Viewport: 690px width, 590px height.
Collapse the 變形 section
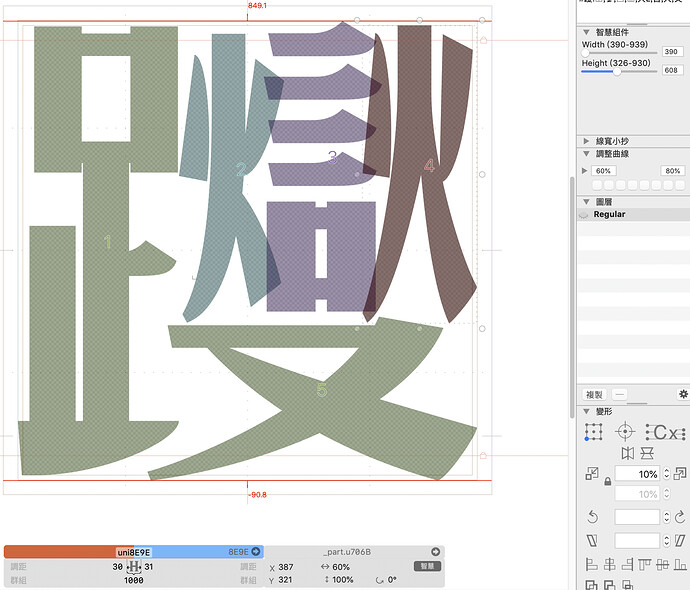pos(586,411)
